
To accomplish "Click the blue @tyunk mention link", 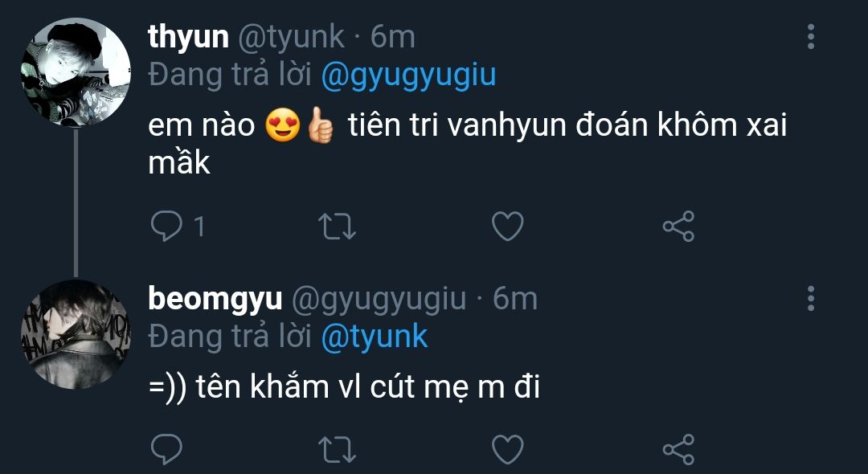I will click(x=374, y=337).
